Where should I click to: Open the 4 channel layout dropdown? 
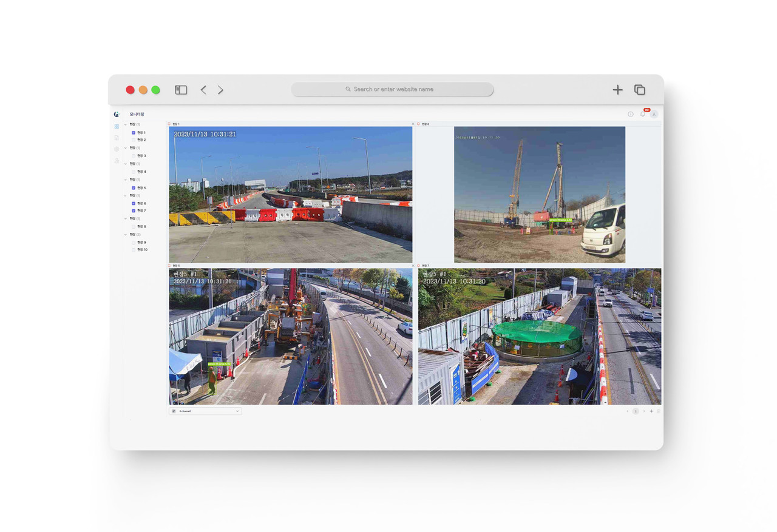205,411
